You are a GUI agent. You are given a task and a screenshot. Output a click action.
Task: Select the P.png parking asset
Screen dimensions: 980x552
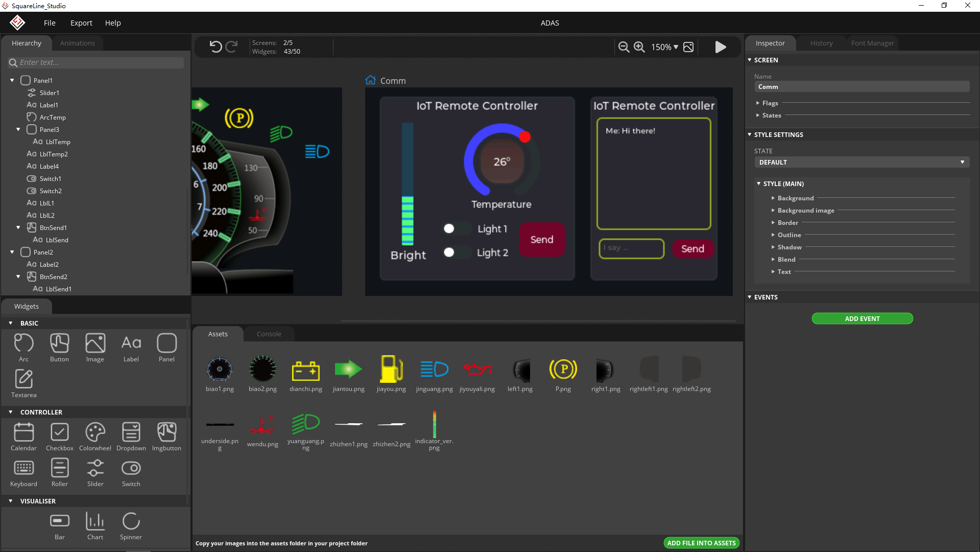click(x=563, y=374)
